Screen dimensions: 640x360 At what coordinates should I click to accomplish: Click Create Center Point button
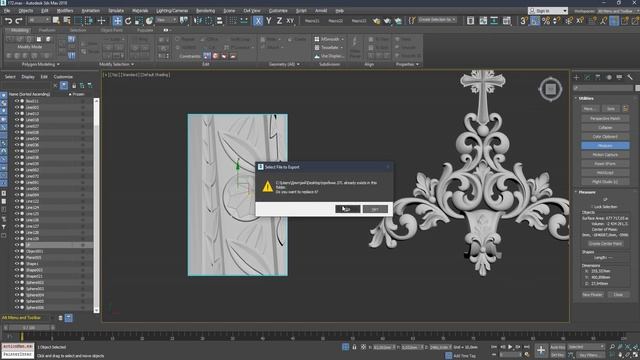(605, 244)
